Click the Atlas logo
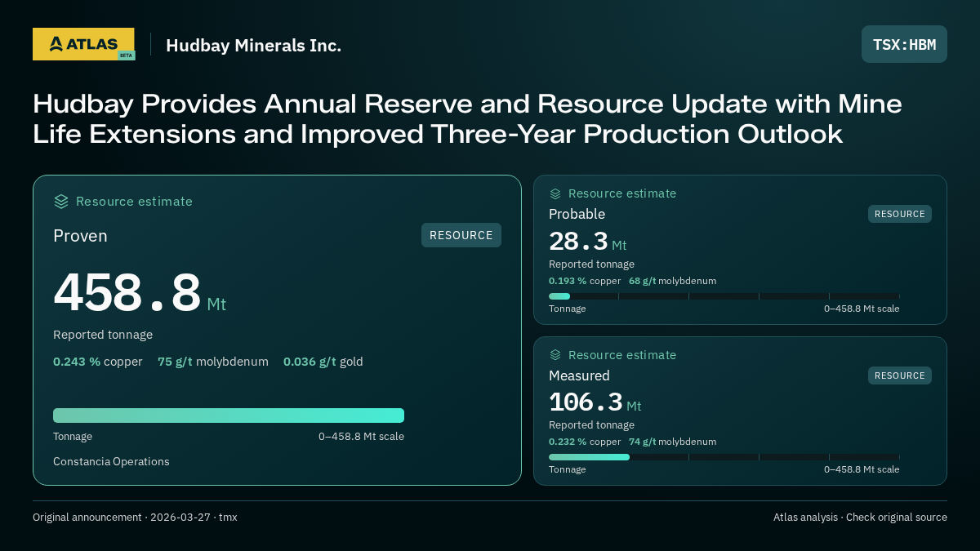The image size is (980, 551). [83, 44]
